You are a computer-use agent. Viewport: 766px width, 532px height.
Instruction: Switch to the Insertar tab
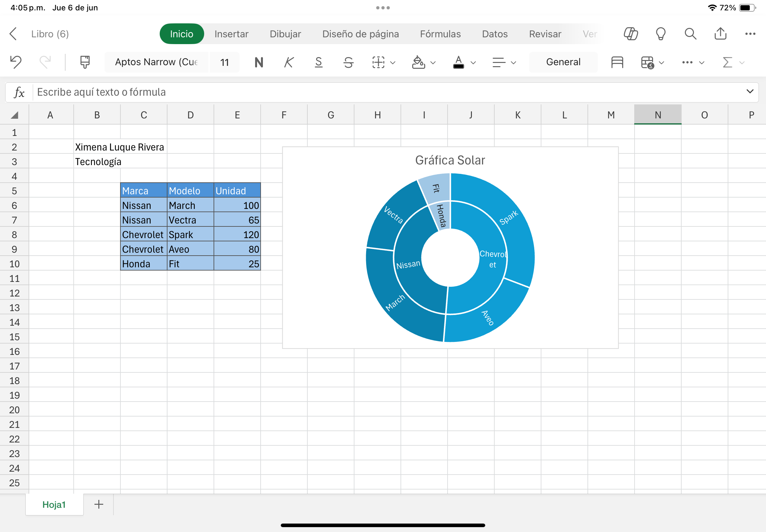[231, 34]
